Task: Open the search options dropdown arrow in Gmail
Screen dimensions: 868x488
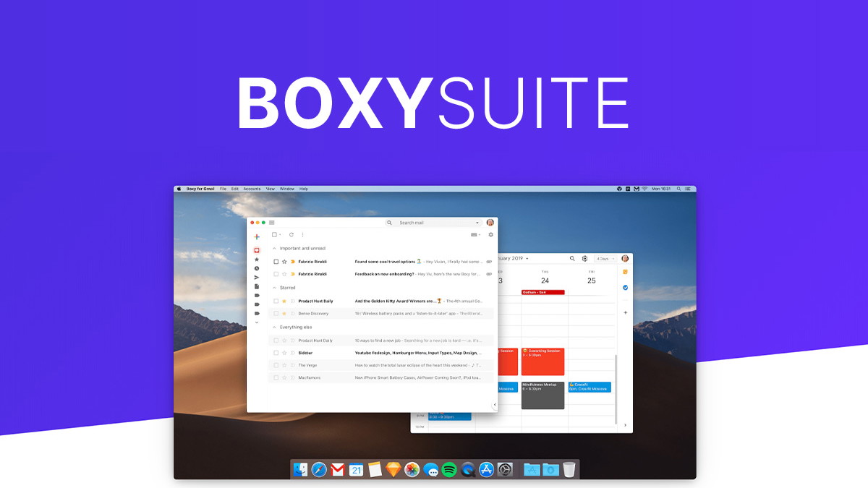Action: tap(477, 223)
